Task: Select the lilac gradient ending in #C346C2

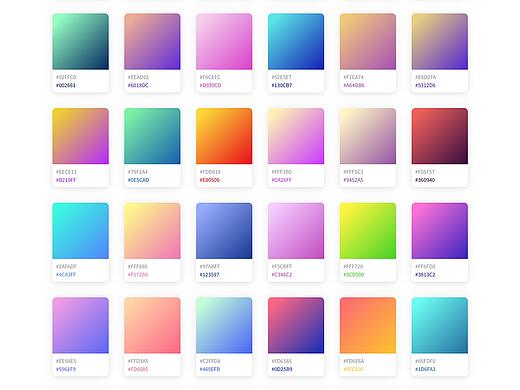Action: 296,231
